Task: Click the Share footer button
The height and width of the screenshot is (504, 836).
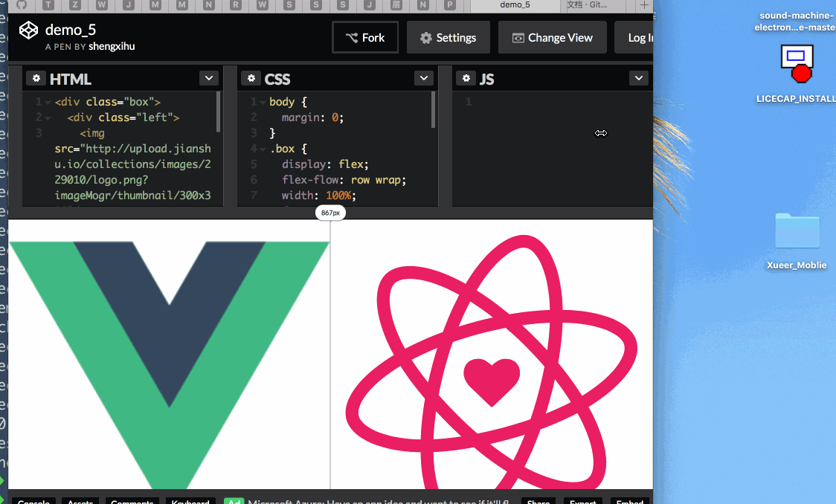Action: point(538,501)
